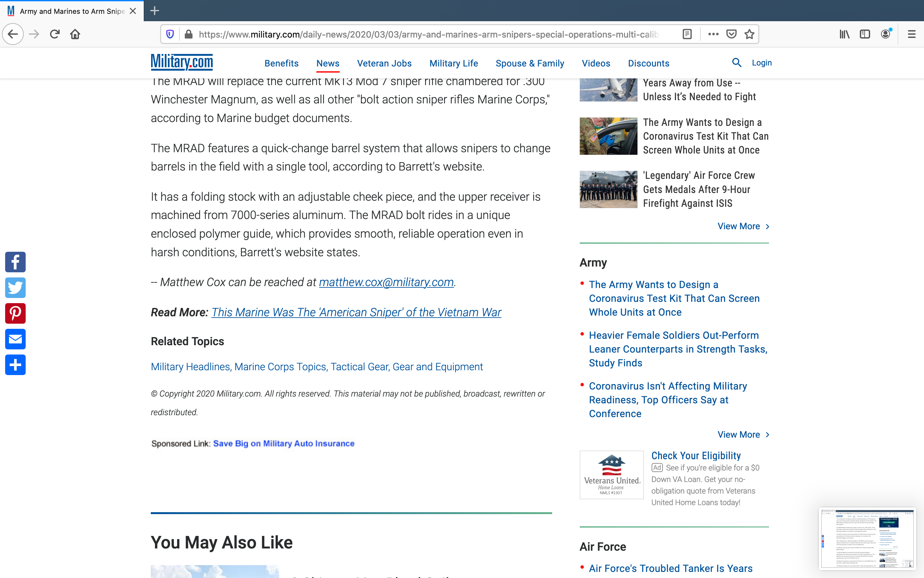
Task: Open Army list Coronavirus Test Kit link
Action: [674, 298]
